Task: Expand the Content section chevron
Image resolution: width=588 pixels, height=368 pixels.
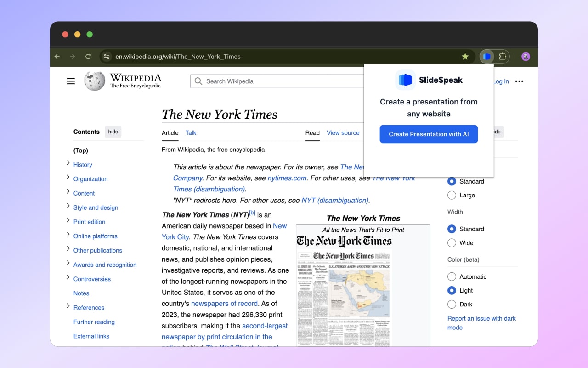Action: pyautogui.click(x=68, y=191)
